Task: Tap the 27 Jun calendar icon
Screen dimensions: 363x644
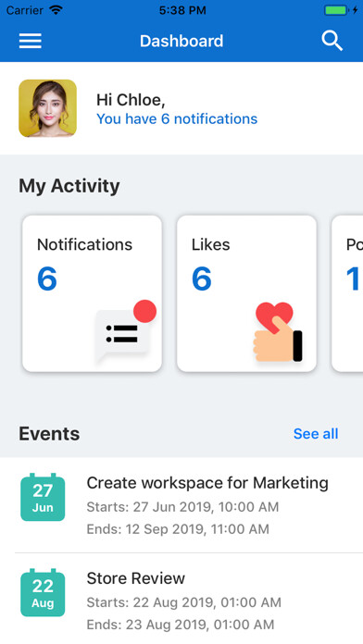Action: (x=43, y=497)
